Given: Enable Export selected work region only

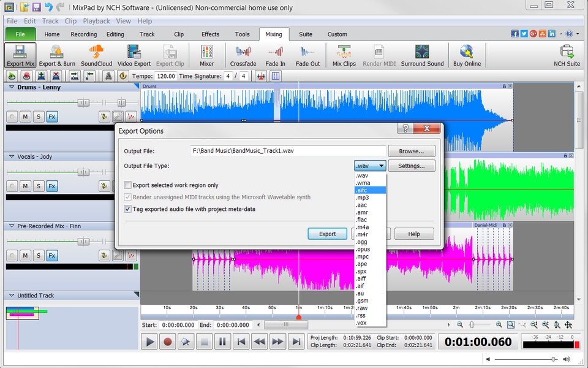Looking at the screenshot, I should 128,185.
